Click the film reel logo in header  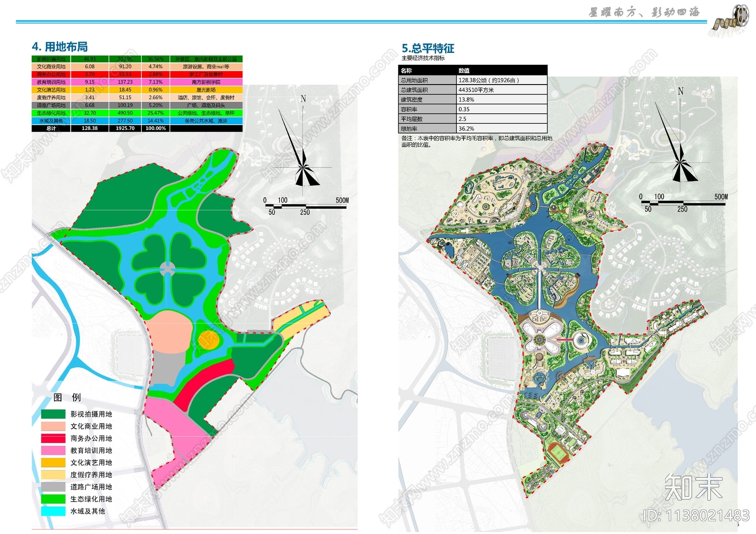(731, 19)
